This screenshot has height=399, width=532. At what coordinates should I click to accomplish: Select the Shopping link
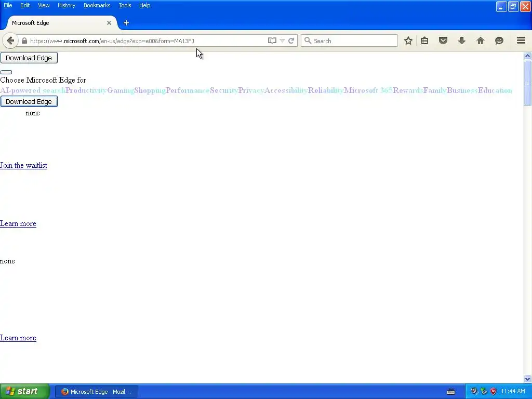coord(150,90)
